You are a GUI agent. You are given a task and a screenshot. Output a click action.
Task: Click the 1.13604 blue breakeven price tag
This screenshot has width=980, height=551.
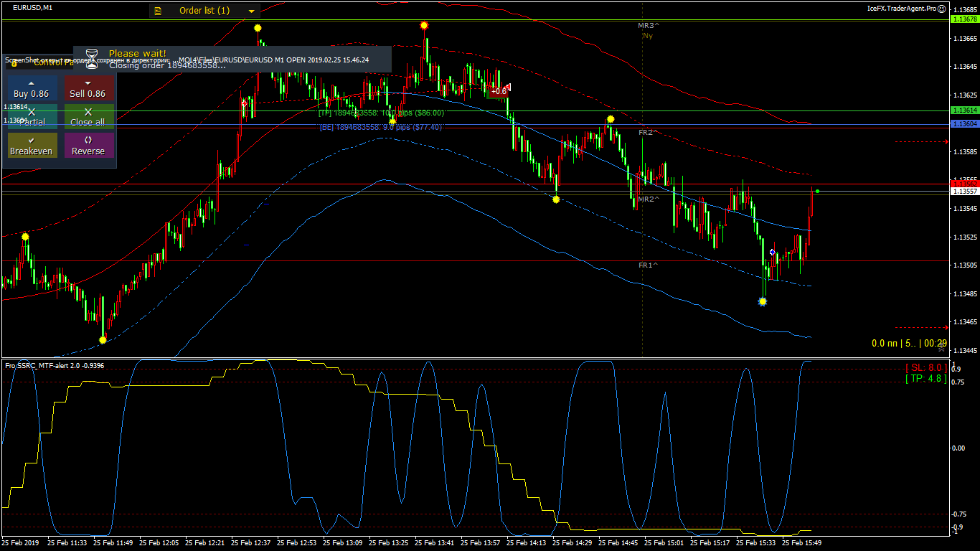point(964,124)
